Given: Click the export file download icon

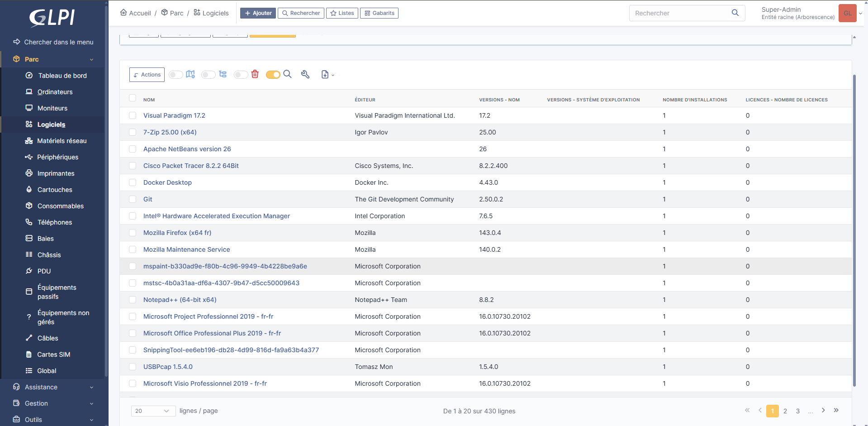Looking at the screenshot, I should tap(325, 75).
